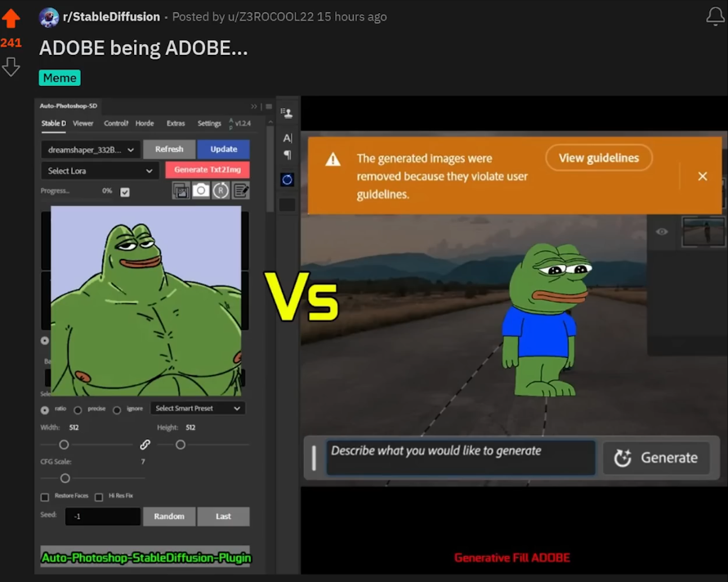728x582 pixels.
Task: Switch to the ControlNet tab
Action: coord(116,123)
